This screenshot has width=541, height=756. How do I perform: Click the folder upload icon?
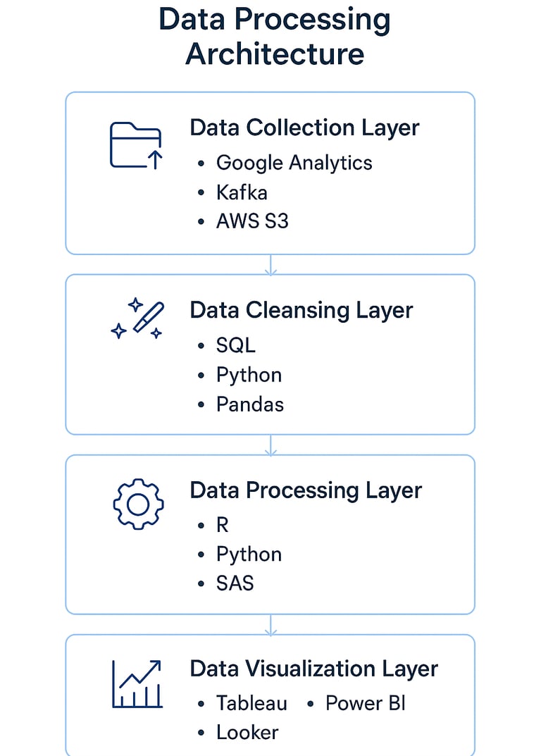point(136,146)
